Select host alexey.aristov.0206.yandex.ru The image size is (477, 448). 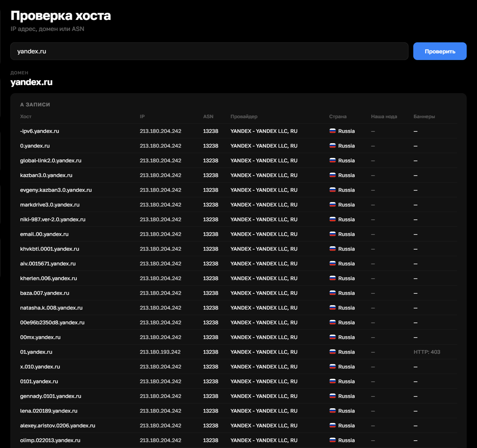pyautogui.click(x=57, y=426)
